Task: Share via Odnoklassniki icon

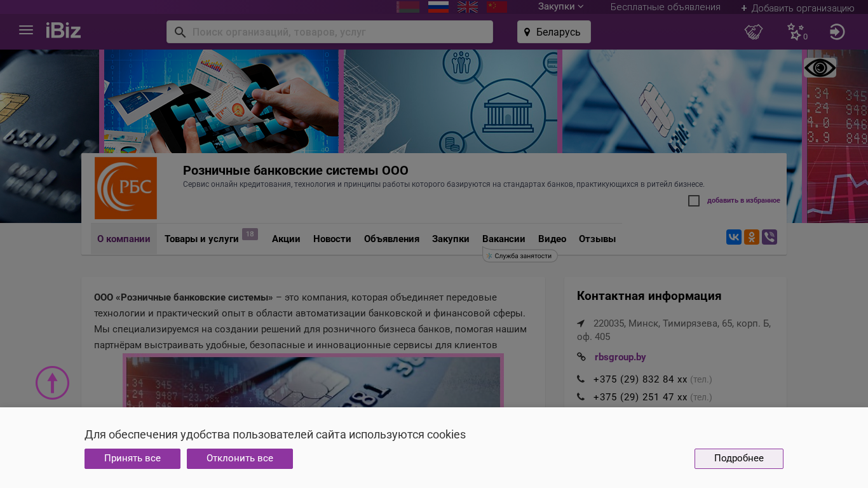Action: point(752,237)
